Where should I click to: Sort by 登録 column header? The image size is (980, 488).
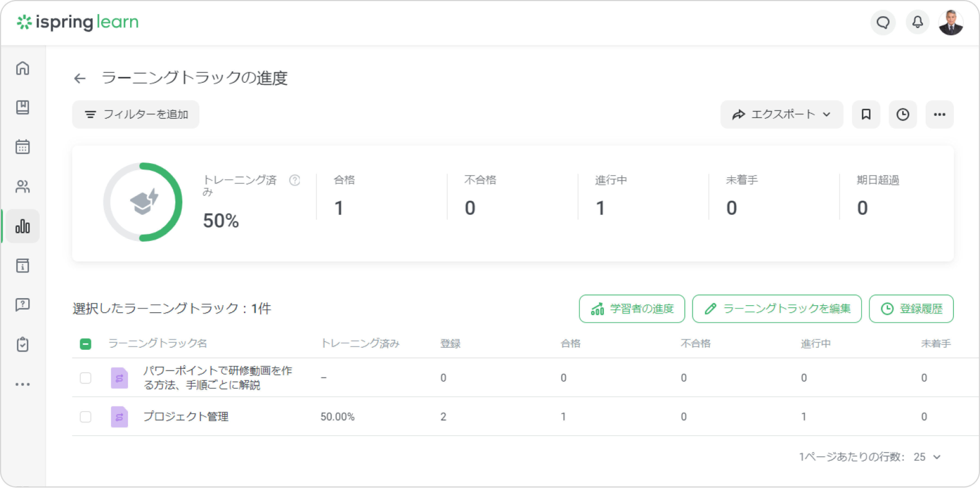(451, 344)
